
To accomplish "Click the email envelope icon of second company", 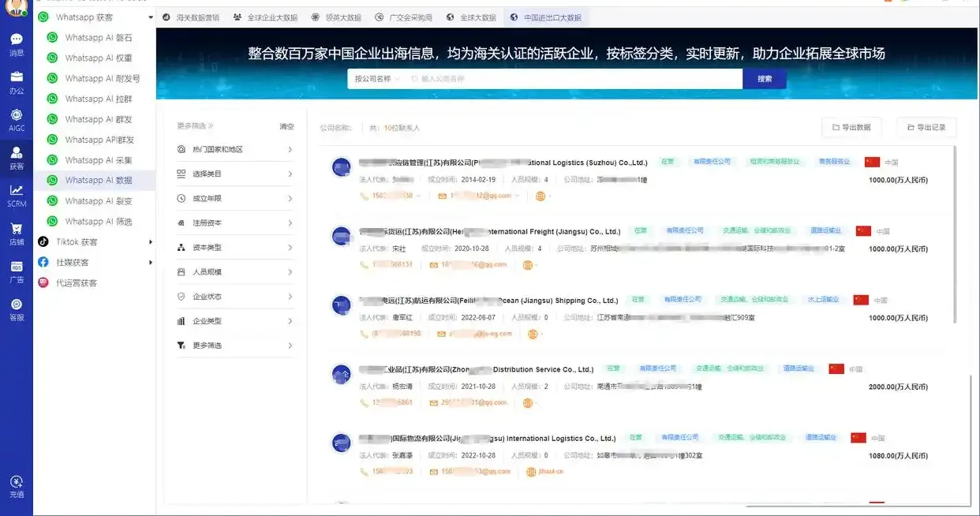I will click(433, 264).
